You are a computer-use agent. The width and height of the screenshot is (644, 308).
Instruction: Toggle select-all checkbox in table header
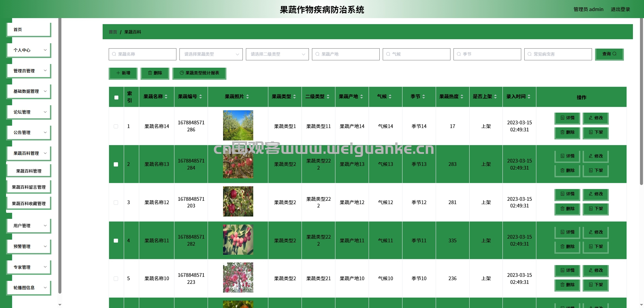[116, 98]
